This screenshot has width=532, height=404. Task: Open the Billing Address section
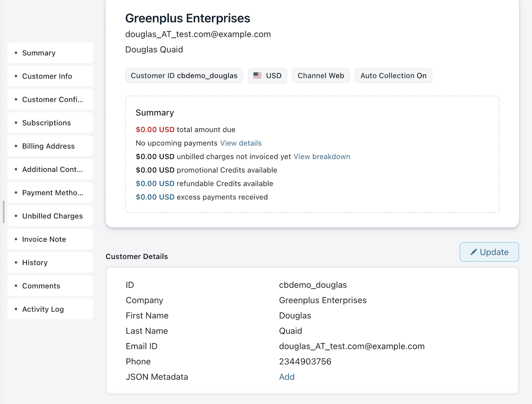[48, 146]
